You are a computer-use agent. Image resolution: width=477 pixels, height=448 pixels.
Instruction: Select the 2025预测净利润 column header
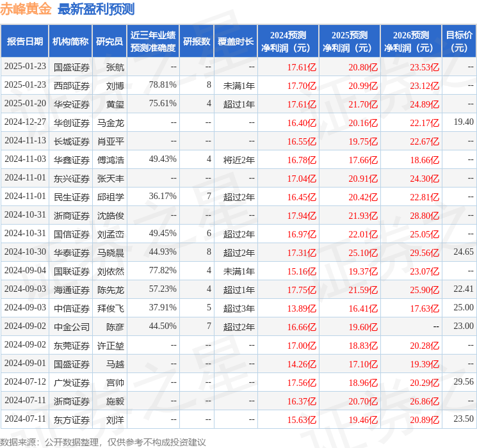coord(350,42)
